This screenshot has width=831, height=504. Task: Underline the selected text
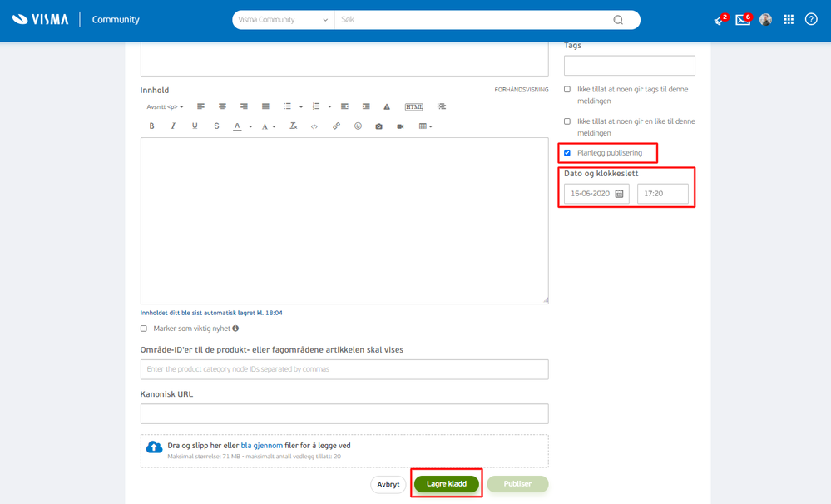195,126
